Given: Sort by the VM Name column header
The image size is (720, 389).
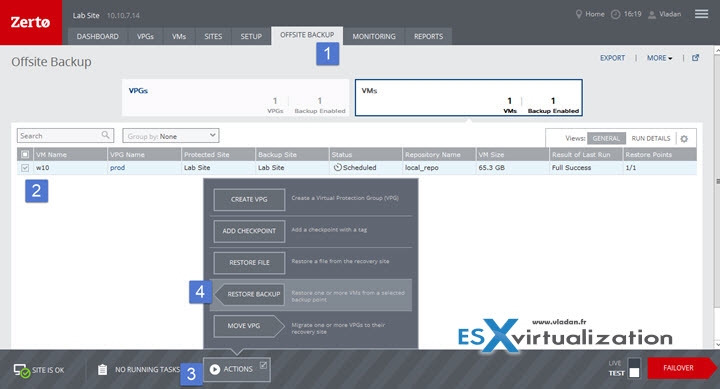Looking at the screenshot, I should tap(71, 154).
